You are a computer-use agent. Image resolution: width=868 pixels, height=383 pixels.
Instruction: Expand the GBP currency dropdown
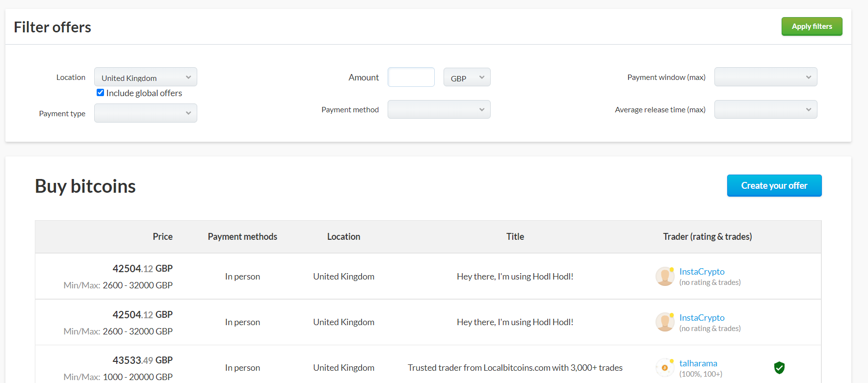[467, 77]
